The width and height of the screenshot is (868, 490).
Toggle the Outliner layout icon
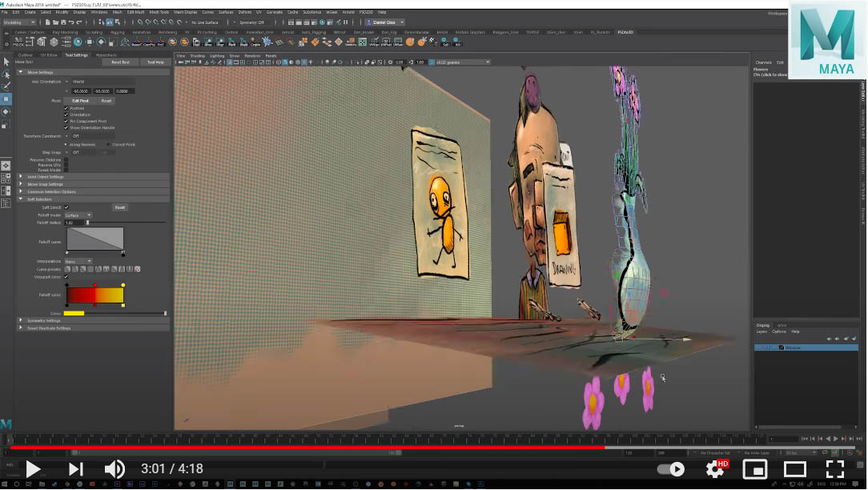pyautogui.click(x=6, y=203)
